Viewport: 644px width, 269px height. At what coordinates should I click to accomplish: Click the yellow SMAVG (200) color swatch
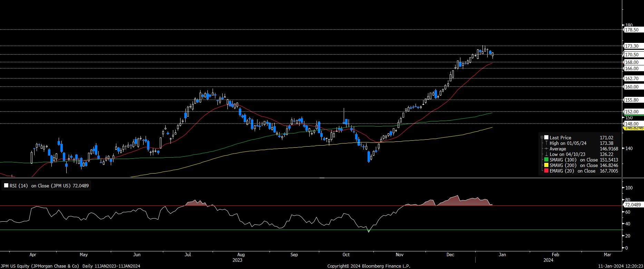[x=546, y=165]
